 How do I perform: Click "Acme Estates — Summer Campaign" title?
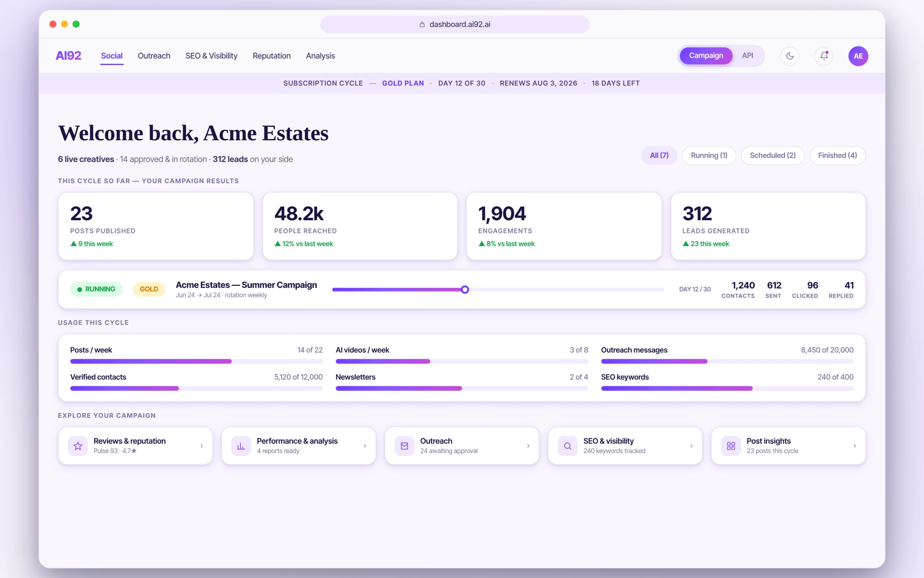pyautogui.click(x=246, y=285)
